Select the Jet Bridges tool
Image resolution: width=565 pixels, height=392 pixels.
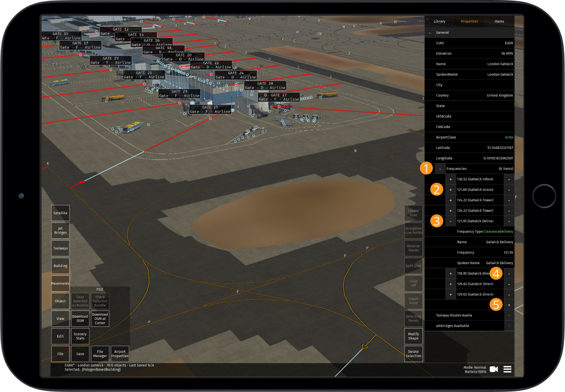60,230
